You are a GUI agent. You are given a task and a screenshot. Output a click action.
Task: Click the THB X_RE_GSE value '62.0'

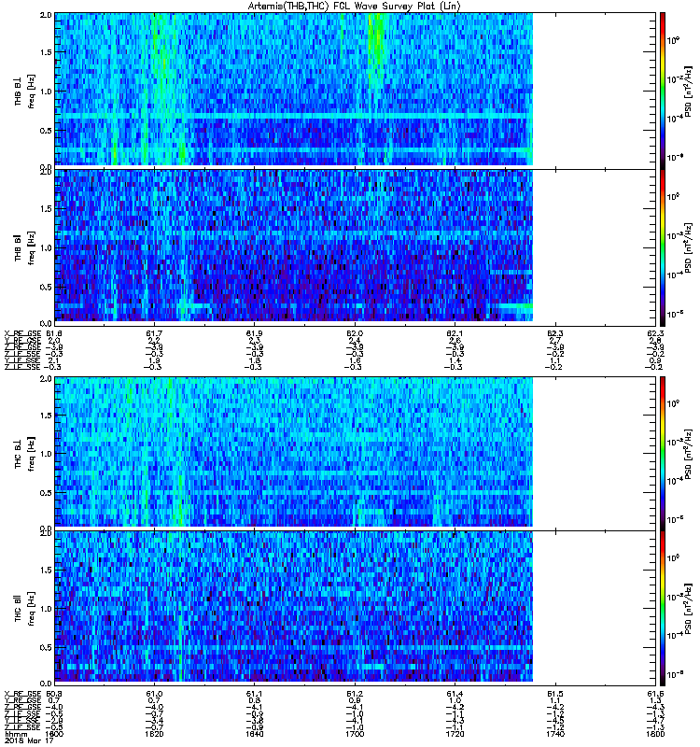click(355, 334)
